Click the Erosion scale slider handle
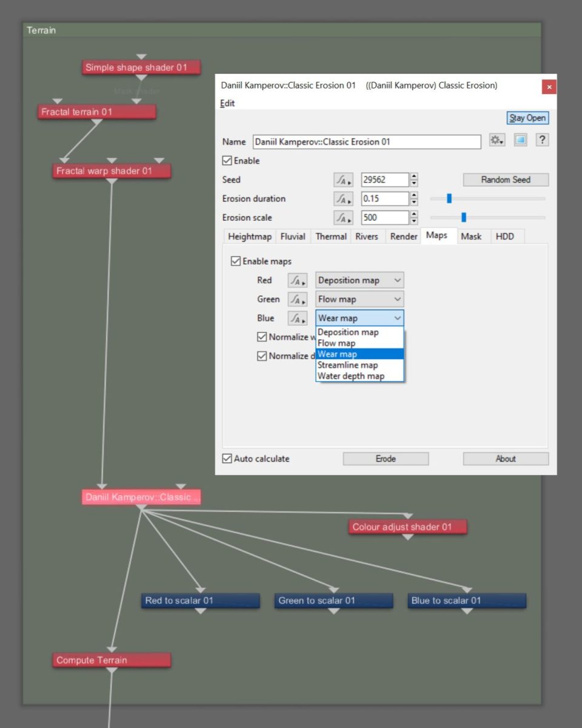The width and height of the screenshot is (582, 728). pyautogui.click(x=464, y=217)
